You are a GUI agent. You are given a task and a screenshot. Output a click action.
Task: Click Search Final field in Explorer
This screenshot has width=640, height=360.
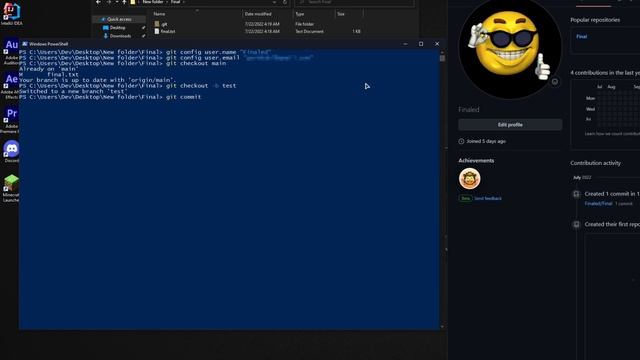click(x=354, y=2)
